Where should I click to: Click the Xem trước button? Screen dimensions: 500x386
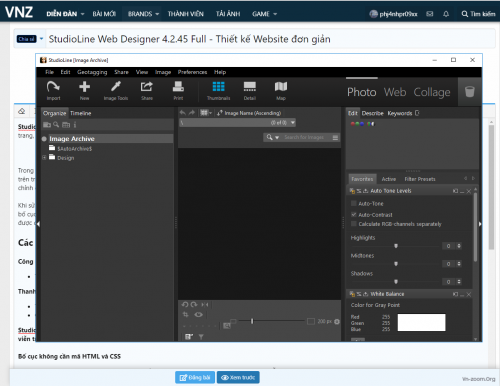(x=238, y=377)
